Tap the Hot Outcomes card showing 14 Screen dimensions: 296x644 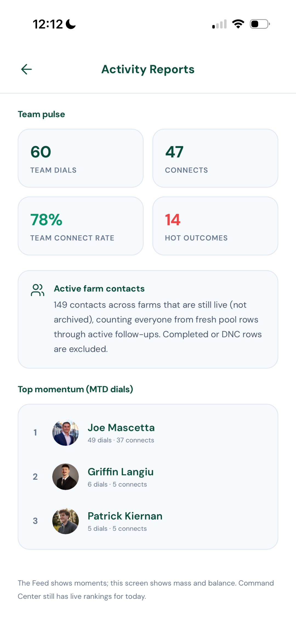click(x=216, y=225)
